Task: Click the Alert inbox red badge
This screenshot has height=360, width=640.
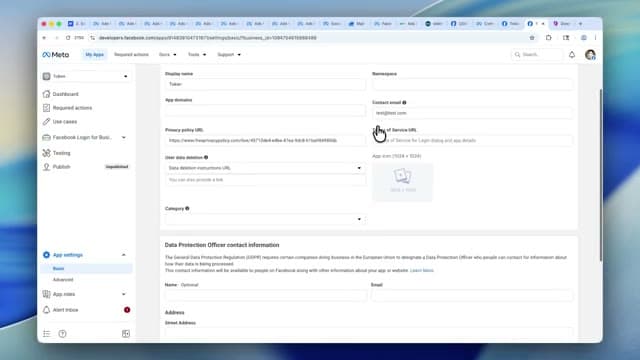Action: coord(127,310)
